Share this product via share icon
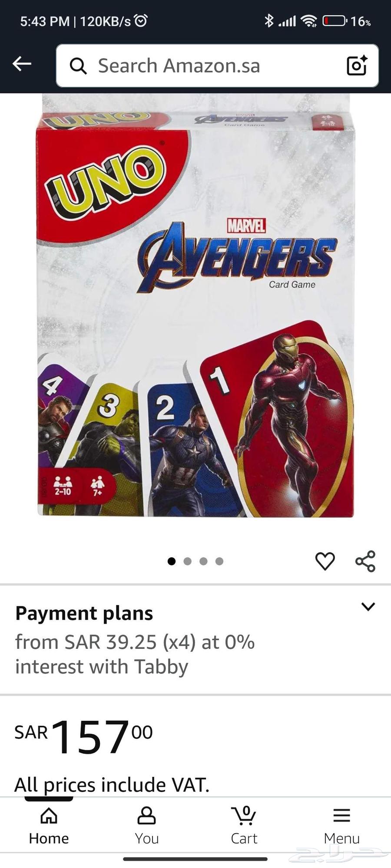The image size is (391, 868). tap(365, 561)
